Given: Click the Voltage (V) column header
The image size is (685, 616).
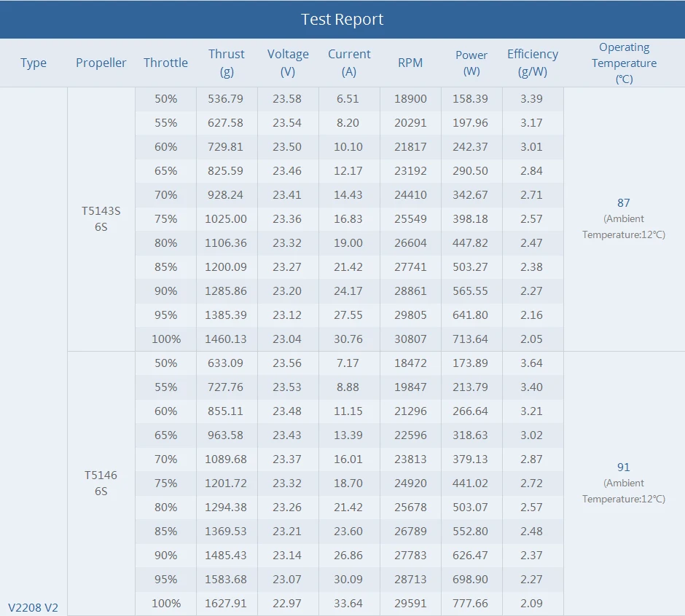Looking at the screenshot, I should coord(288,63).
